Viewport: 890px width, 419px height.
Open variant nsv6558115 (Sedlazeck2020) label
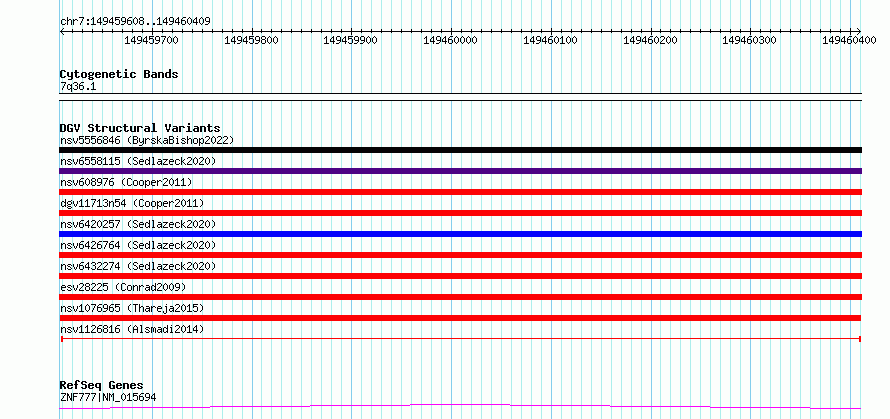click(x=138, y=161)
